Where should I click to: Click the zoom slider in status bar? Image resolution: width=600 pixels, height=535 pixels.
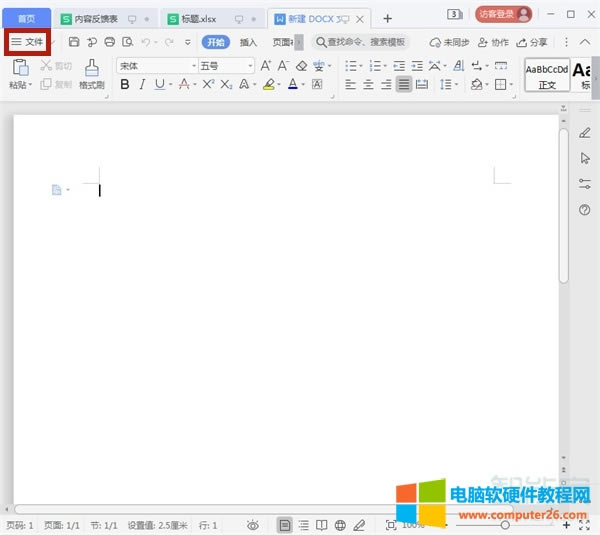(x=505, y=524)
